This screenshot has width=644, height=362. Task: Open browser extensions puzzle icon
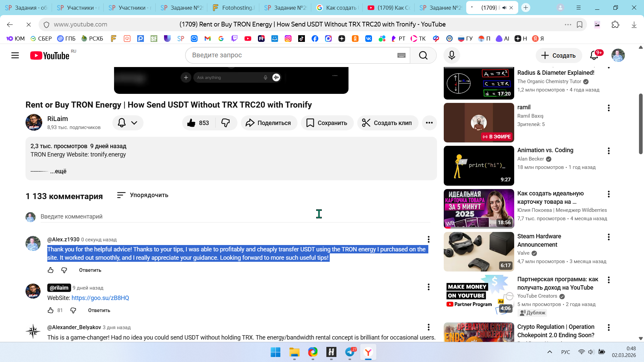pyautogui.click(x=615, y=24)
